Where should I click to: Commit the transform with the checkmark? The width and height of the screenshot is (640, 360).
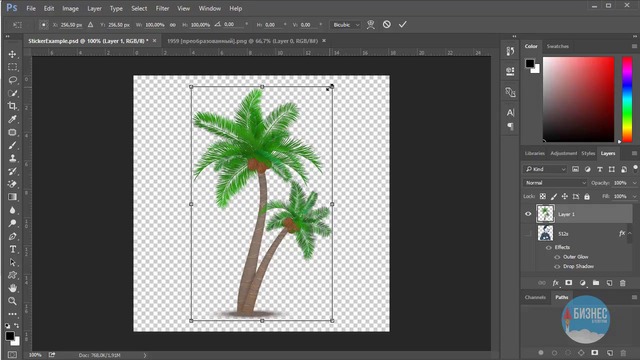pyautogui.click(x=402, y=24)
